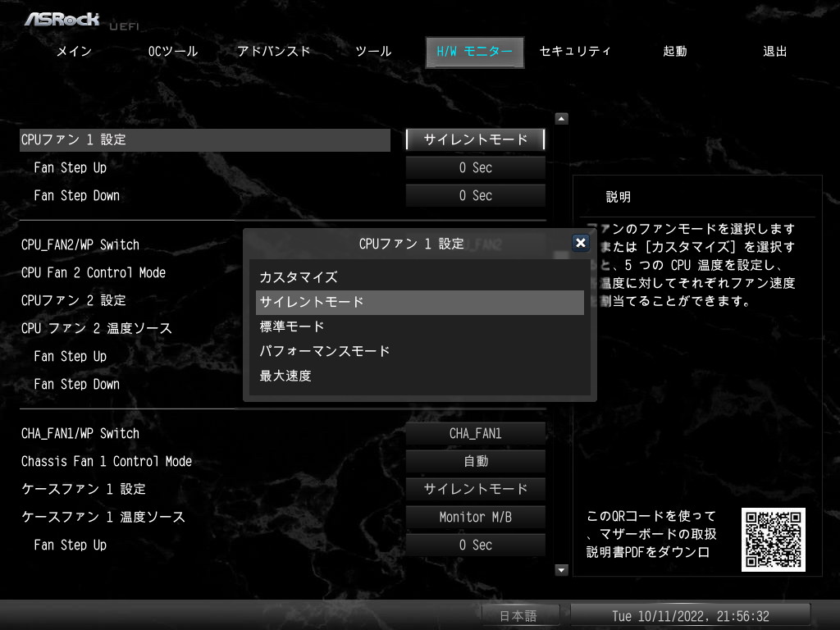Click the date and time display
840x630 pixels.
691,616
